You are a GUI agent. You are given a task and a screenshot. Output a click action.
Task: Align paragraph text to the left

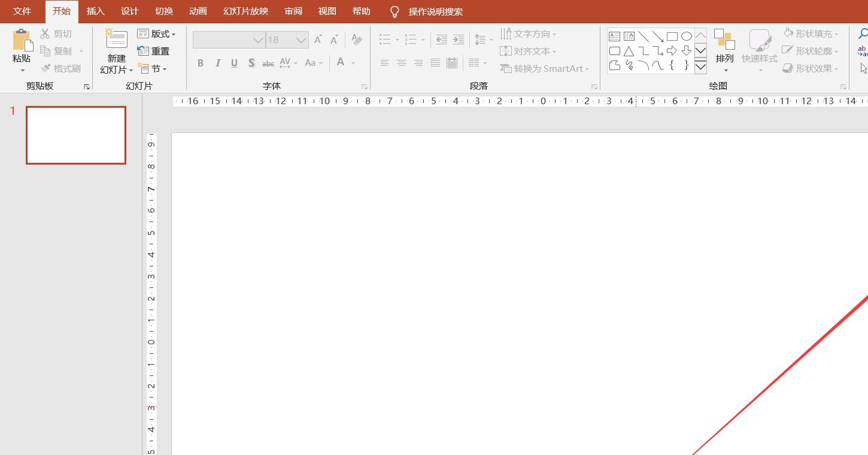pos(385,63)
